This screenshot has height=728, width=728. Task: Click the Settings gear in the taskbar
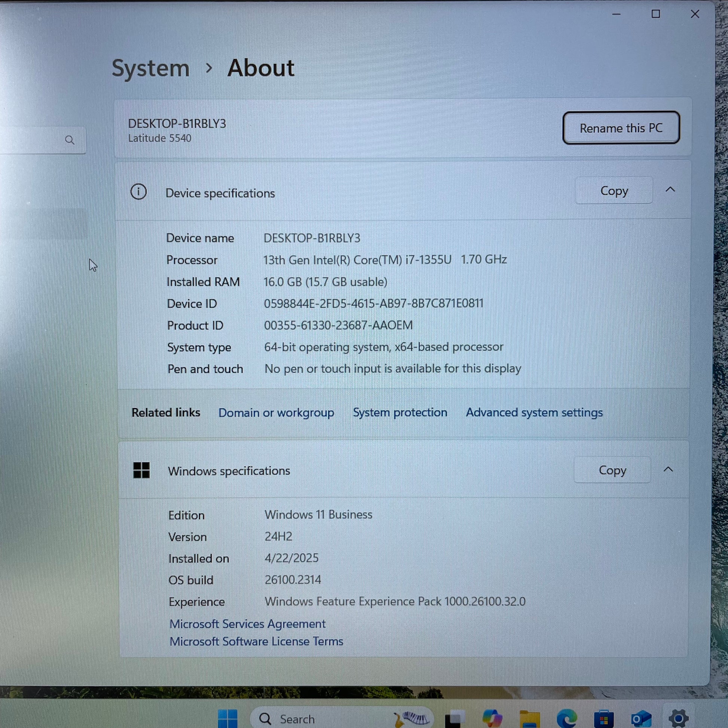(678, 718)
